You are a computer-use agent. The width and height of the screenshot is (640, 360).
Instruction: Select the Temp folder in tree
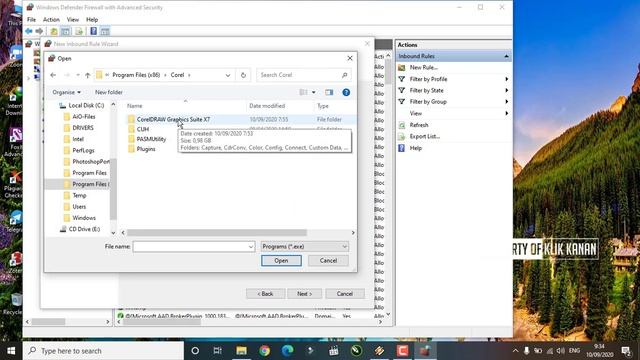pyautogui.click(x=79, y=196)
